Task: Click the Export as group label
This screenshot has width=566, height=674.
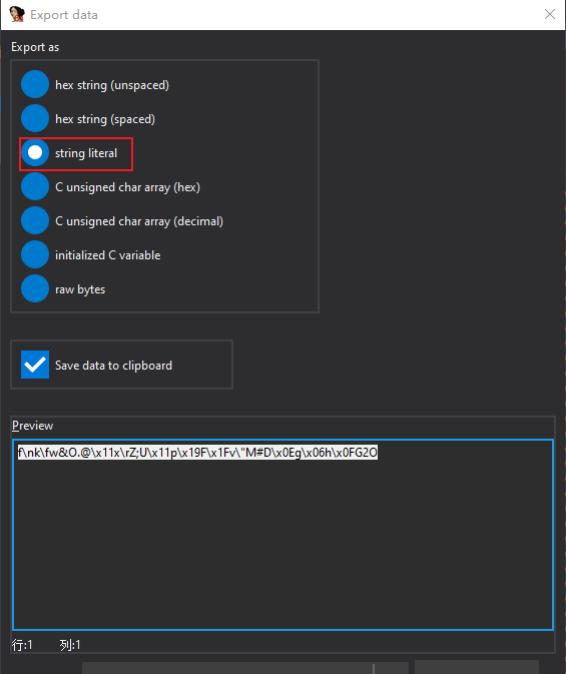Action: [35, 47]
